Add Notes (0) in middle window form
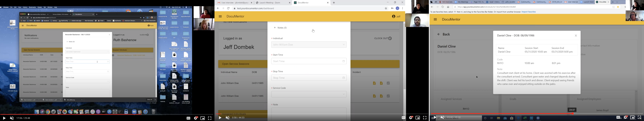The height and width of the screenshot is (121, 644). pos(280,28)
